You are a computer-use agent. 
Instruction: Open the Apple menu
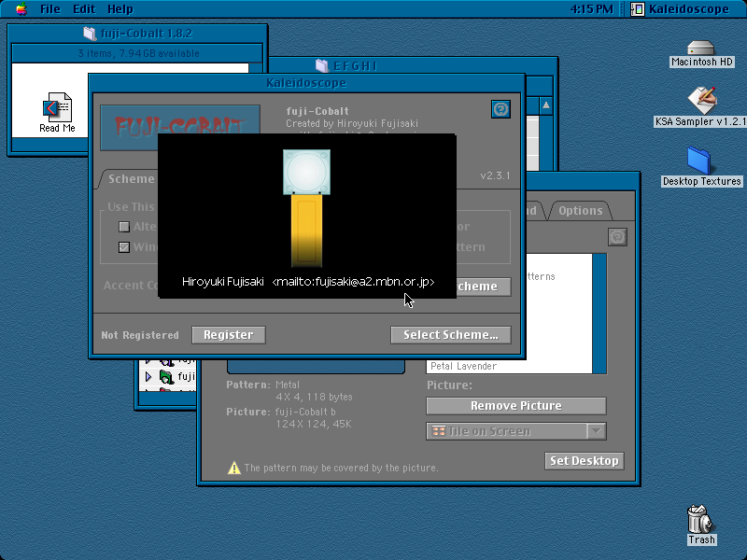pos(21,9)
